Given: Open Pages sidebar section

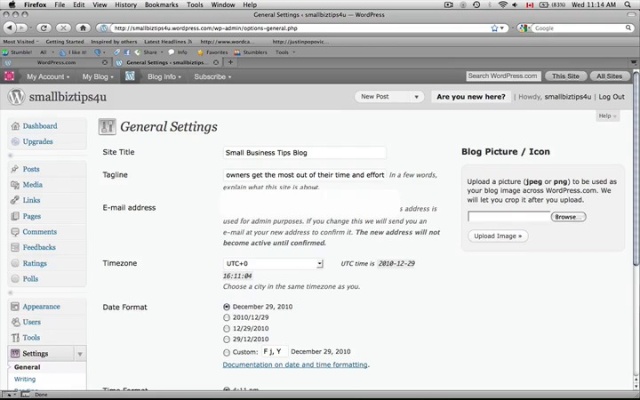Looking at the screenshot, I should (x=31, y=216).
